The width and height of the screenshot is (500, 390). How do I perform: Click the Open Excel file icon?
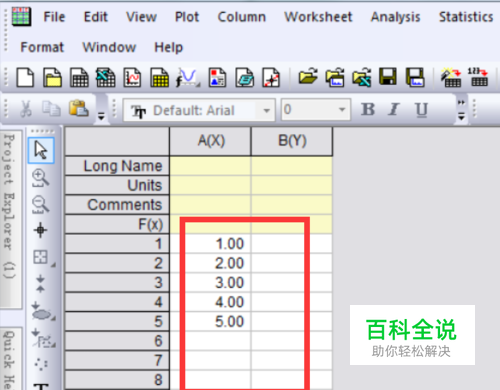pos(362,77)
